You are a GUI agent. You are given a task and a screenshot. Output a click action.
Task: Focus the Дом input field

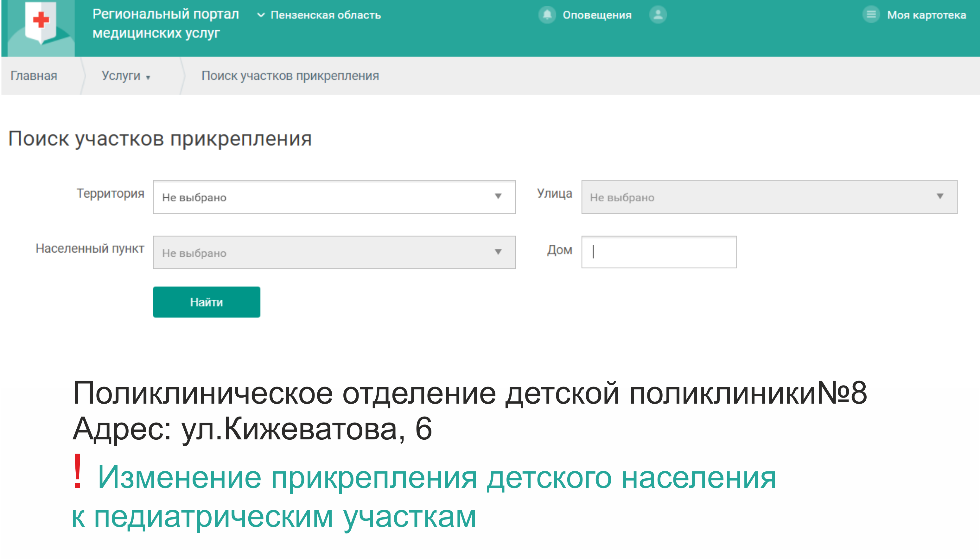pos(659,252)
